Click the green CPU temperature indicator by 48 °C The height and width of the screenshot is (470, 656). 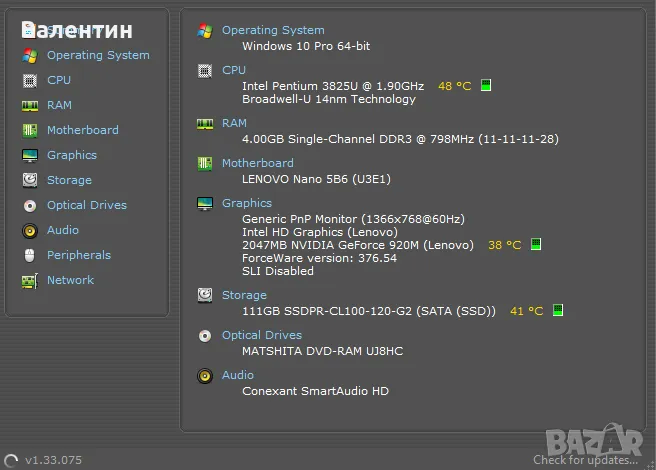point(486,86)
